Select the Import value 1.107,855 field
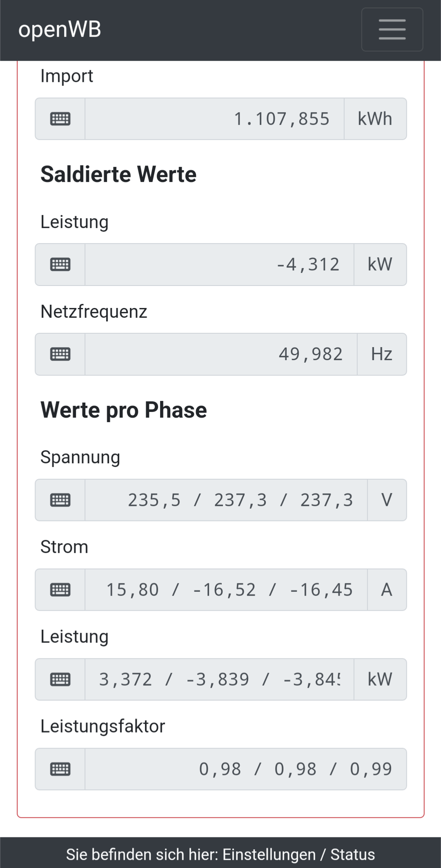 (x=214, y=119)
